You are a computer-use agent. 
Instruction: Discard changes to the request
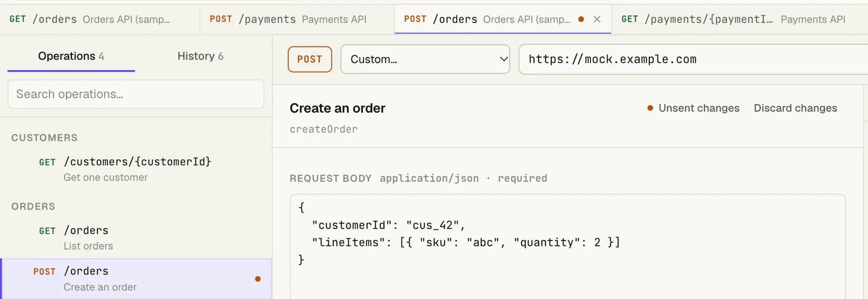[795, 108]
